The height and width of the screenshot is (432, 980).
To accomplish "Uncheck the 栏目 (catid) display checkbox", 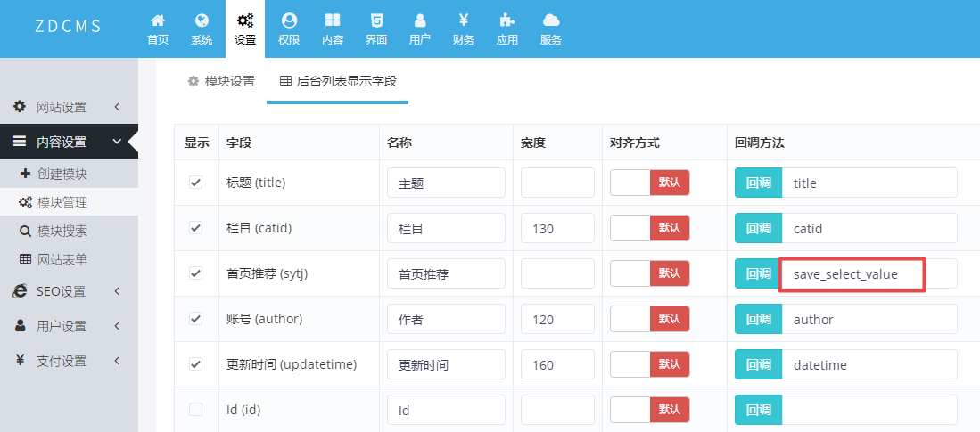I will (195, 228).
